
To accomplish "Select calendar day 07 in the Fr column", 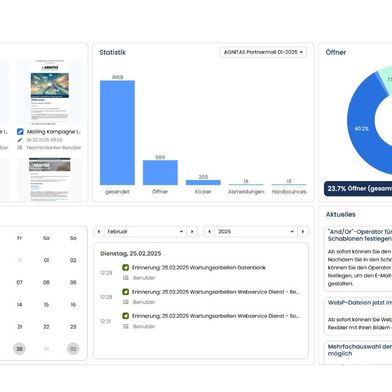I will 19,282.
